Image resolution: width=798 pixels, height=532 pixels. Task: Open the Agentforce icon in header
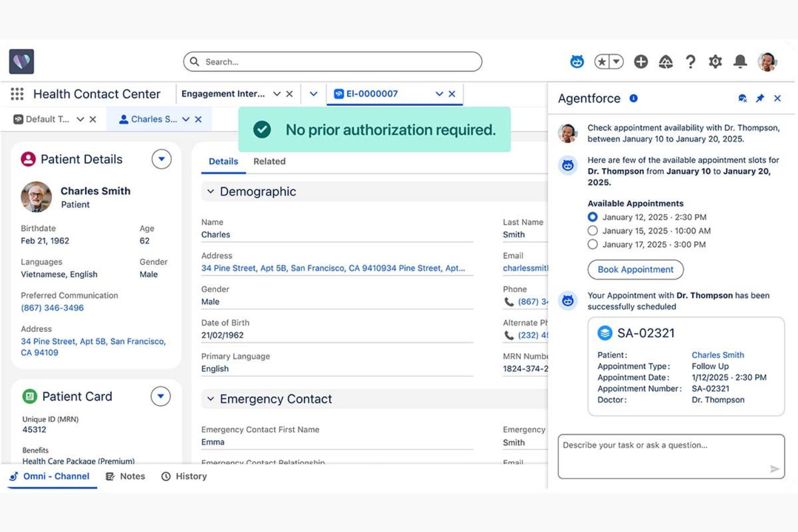click(x=577, y=61)
